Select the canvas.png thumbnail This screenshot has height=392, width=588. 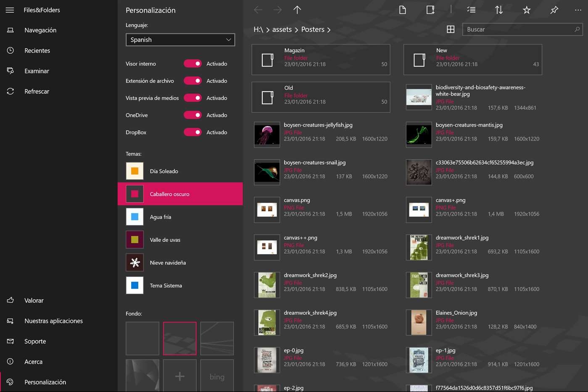tap(267, 210)
